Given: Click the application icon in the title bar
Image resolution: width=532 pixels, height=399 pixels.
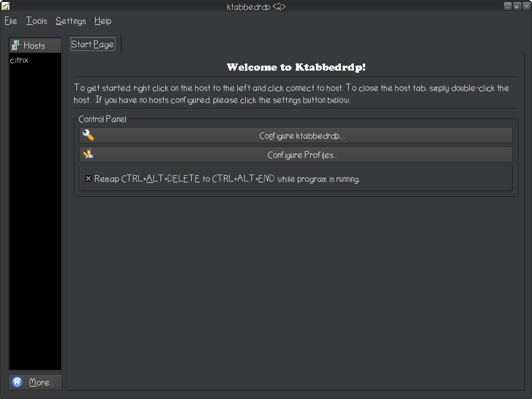Looking at the screenshot, I should pos(5,6).
